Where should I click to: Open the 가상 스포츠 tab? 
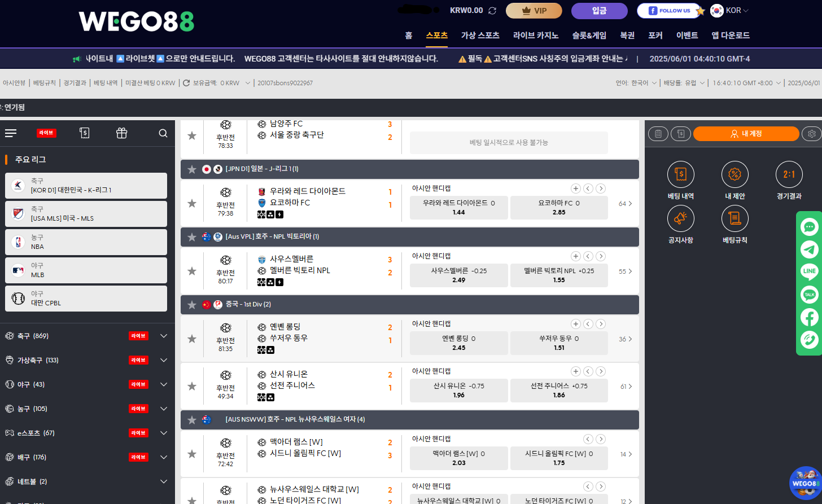pos(480,35)
